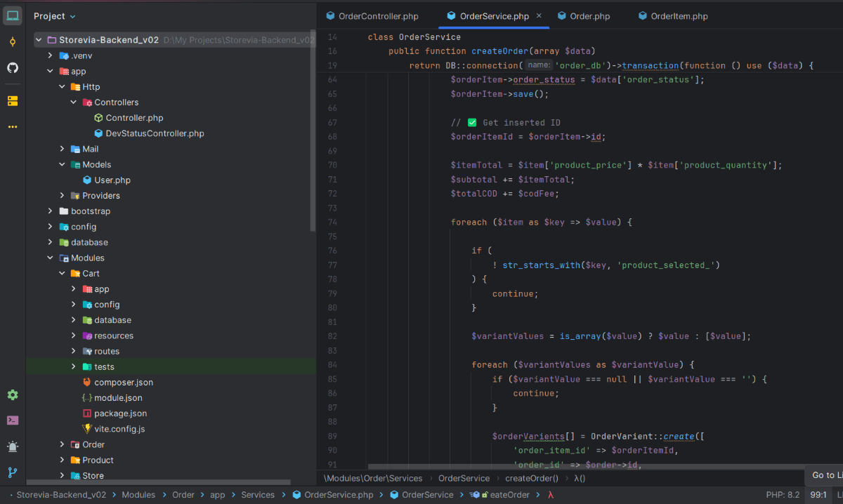Open the green gear tool window icon
Viewport: 843px width, 504px height.
pyautogui.click(x=13, y=395)
